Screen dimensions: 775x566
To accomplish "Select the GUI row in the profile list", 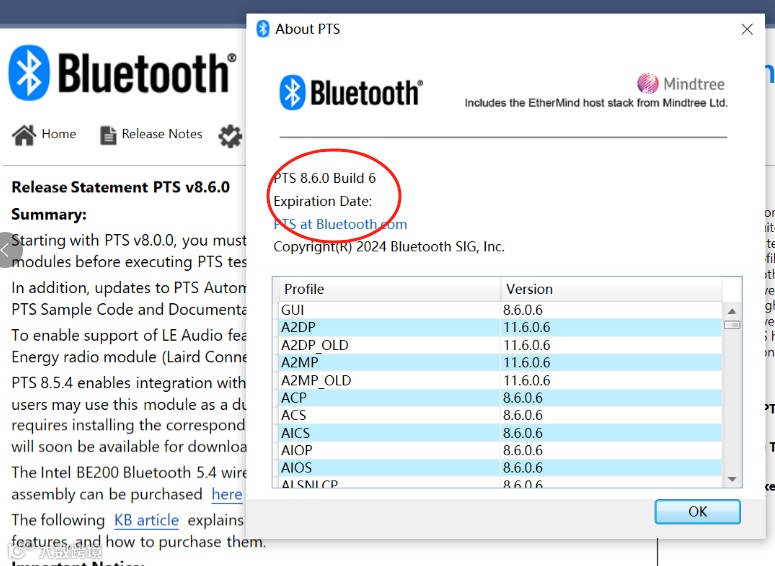I will pos(500,310).
